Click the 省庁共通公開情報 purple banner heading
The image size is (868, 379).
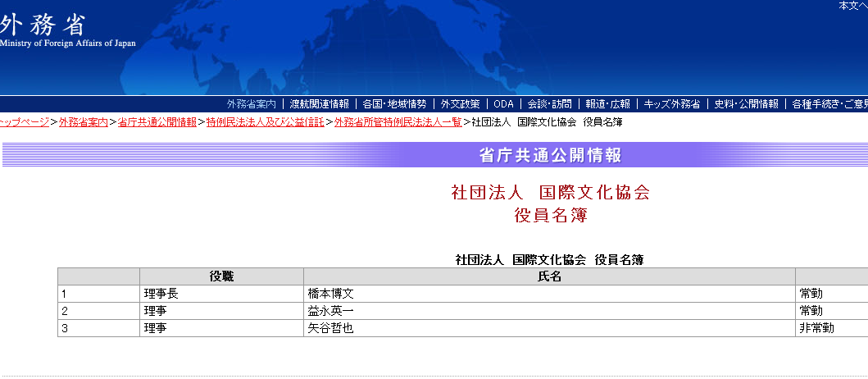[x=550, y=155]
